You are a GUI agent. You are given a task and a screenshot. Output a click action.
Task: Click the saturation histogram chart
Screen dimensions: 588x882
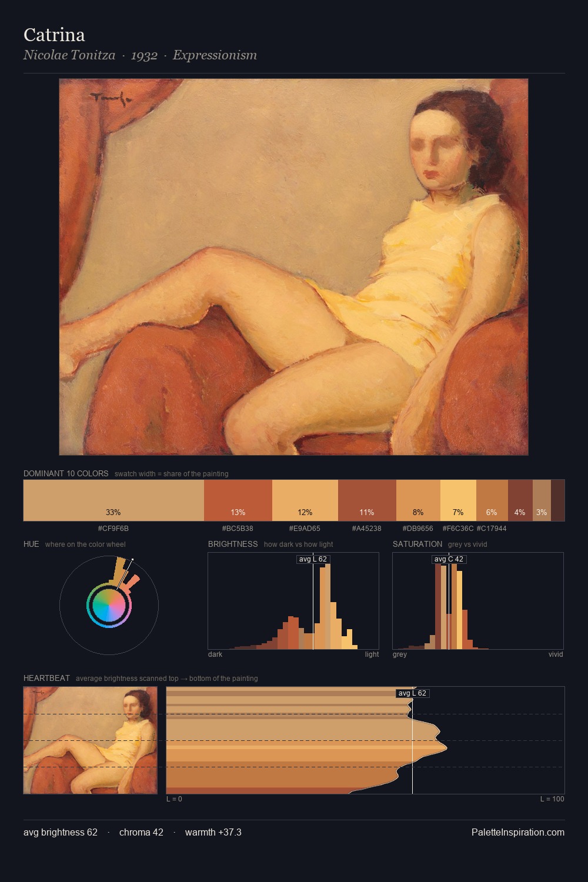478,601
